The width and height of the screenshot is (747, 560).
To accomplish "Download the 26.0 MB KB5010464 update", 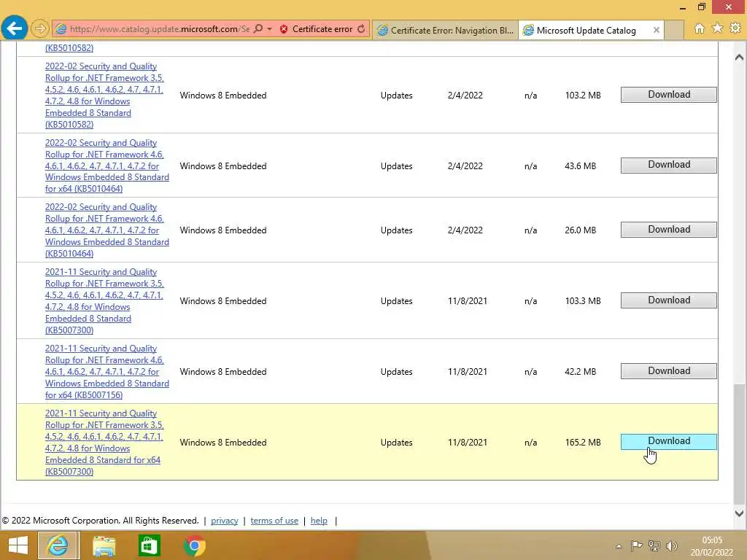I will click(x=668, y=230).
